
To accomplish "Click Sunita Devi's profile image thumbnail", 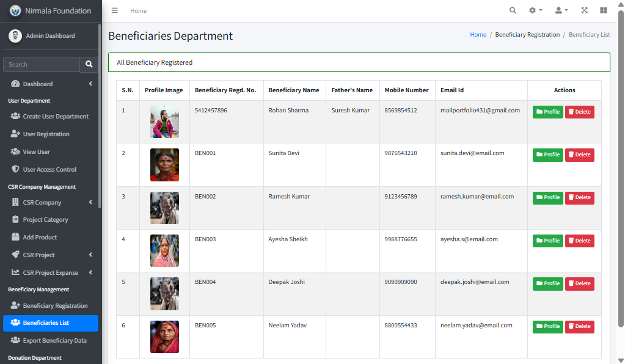I will (164, 165).
